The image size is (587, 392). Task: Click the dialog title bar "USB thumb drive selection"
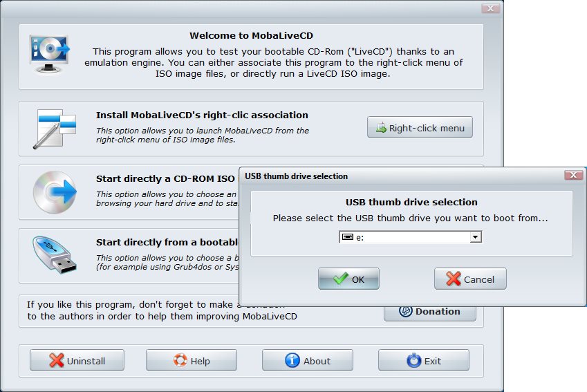(296, 176)
